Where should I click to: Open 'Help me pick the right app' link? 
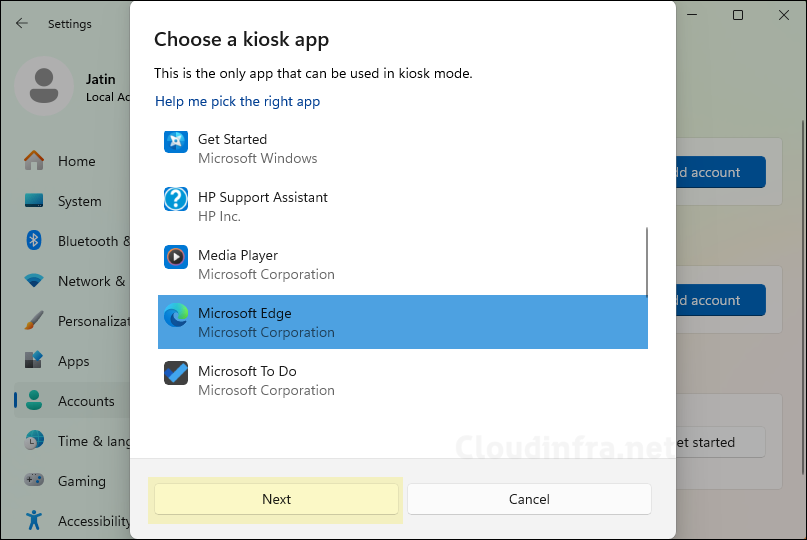pyautogui.click(x=237, y=101)
